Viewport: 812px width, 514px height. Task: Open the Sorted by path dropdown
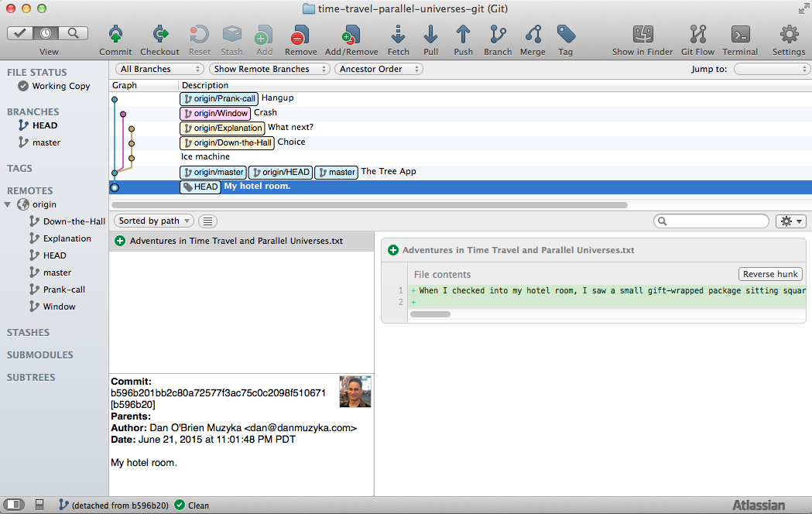(x=154, y=221)
